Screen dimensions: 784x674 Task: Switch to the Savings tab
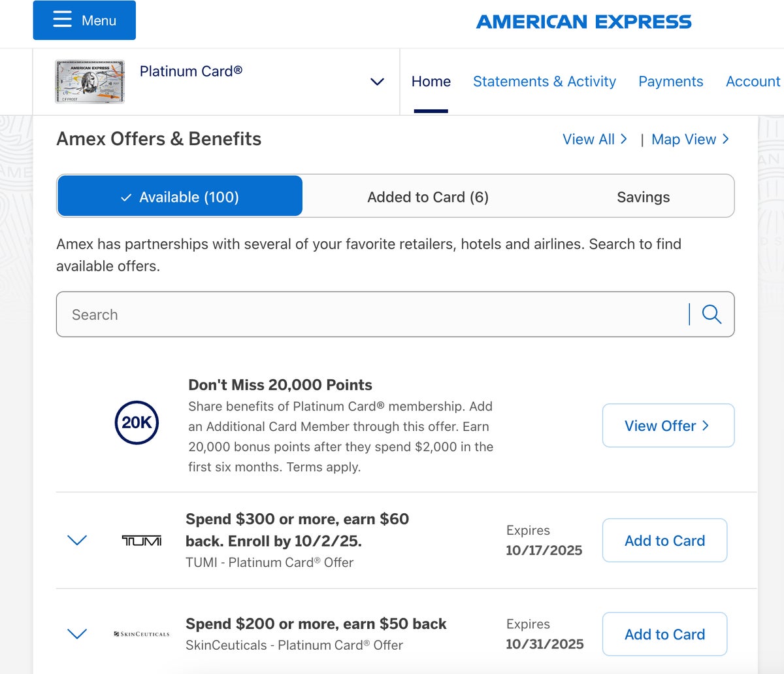tap(643, 197)
